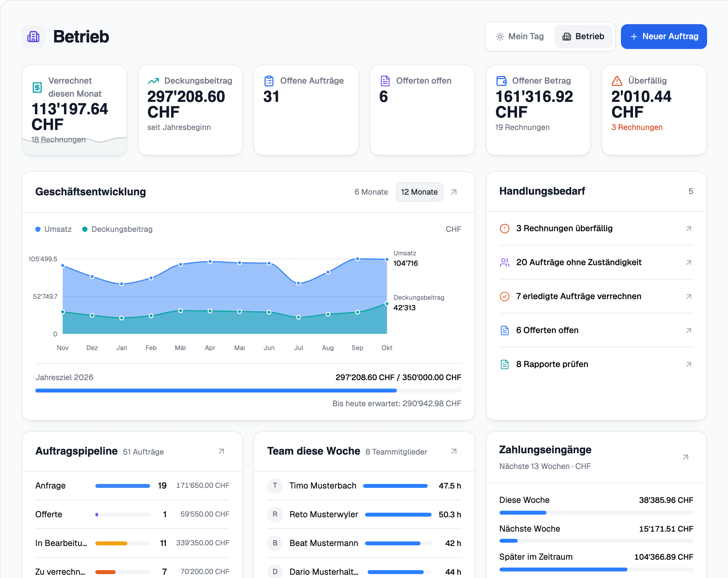Click the Handlungsbedarf count 5
728x578 pixels.
coord(690,191)
